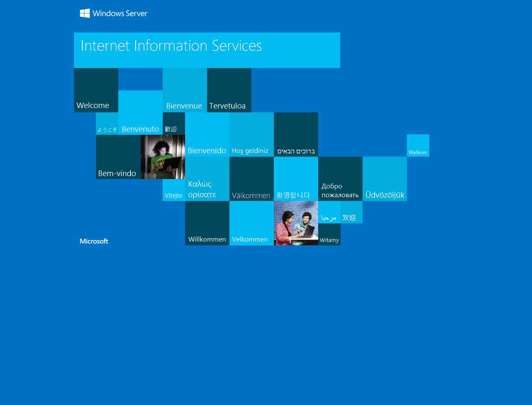Image resolution: width=532 pixels, height=405 pixels.
Task: Click the Swedish Välkommen tile
Action: click(x=251, y=179)
